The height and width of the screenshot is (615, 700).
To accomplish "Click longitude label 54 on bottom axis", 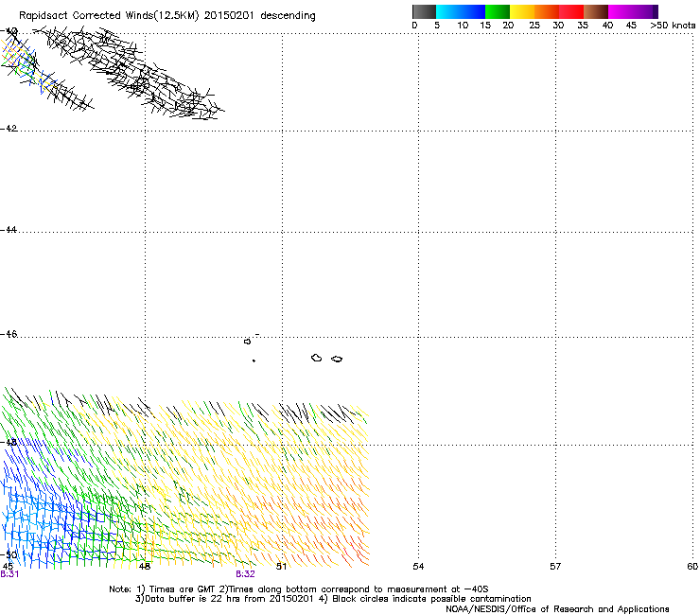I will pyautogui.click(x=418, y=567).
